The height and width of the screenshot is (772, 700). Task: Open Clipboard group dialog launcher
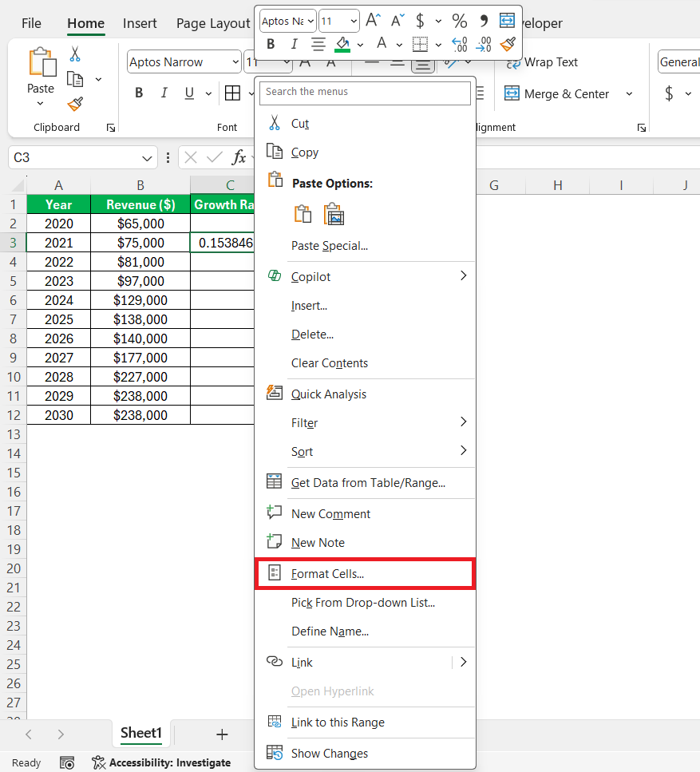pyautogui.click(x=111, y=128)
